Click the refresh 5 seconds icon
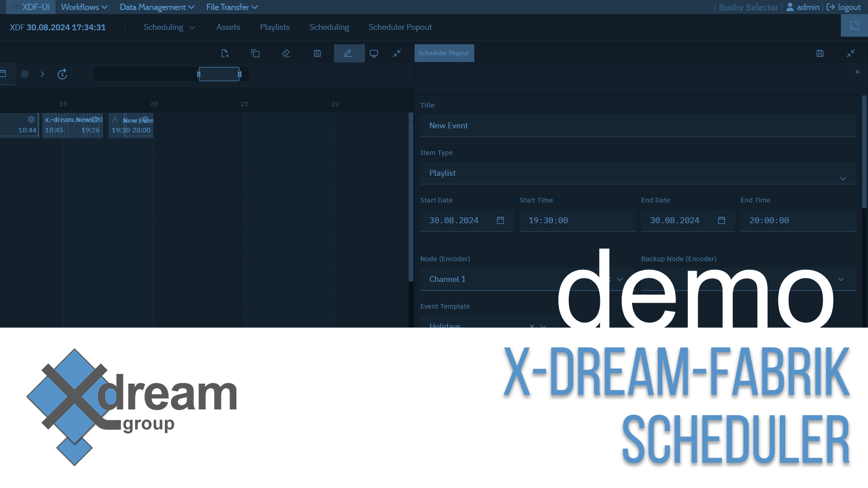The width and height of the screenshot is (868, 488). (x=62, y=74)
